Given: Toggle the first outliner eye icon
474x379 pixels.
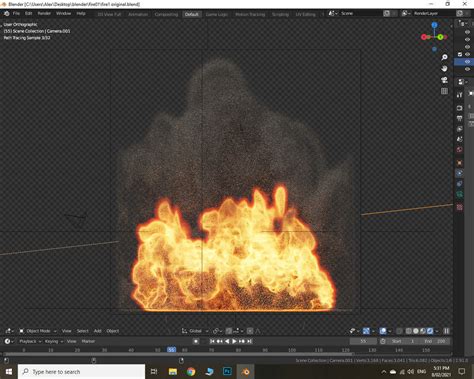Looking at the screenshot, I should [467, 32].
